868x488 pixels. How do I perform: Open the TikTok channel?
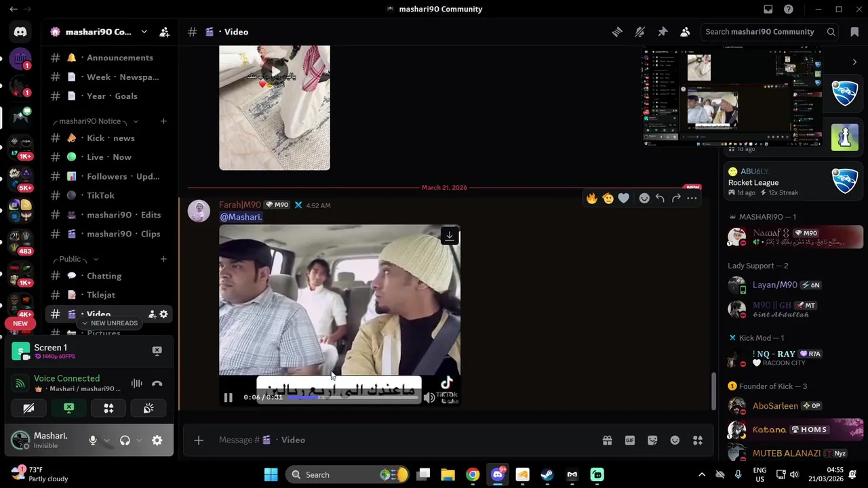[110, 196]
